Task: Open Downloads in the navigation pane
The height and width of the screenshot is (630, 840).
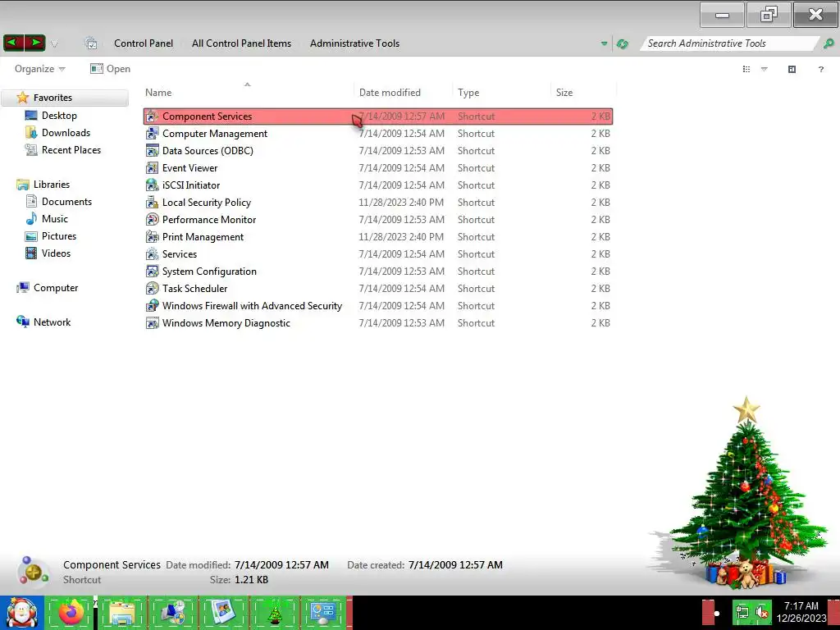Action: (x=66, y=132)
